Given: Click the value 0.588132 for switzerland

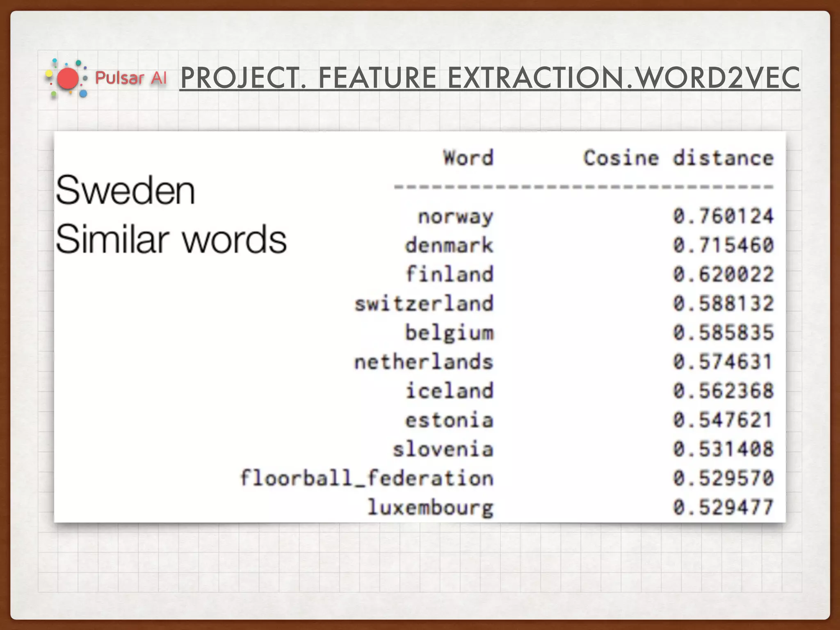Looking at the screenshot, I should tap(724, 304).
